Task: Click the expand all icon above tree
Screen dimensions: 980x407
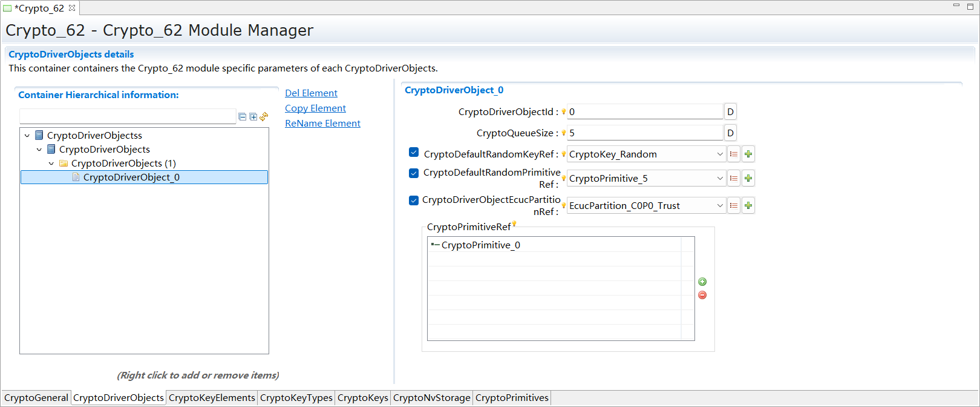Action: [253, 117]
